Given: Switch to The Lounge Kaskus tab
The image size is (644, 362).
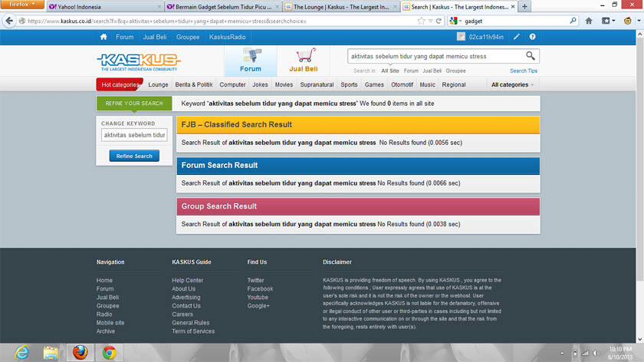Looking at the screenshot, I should [x=341, y=7].
